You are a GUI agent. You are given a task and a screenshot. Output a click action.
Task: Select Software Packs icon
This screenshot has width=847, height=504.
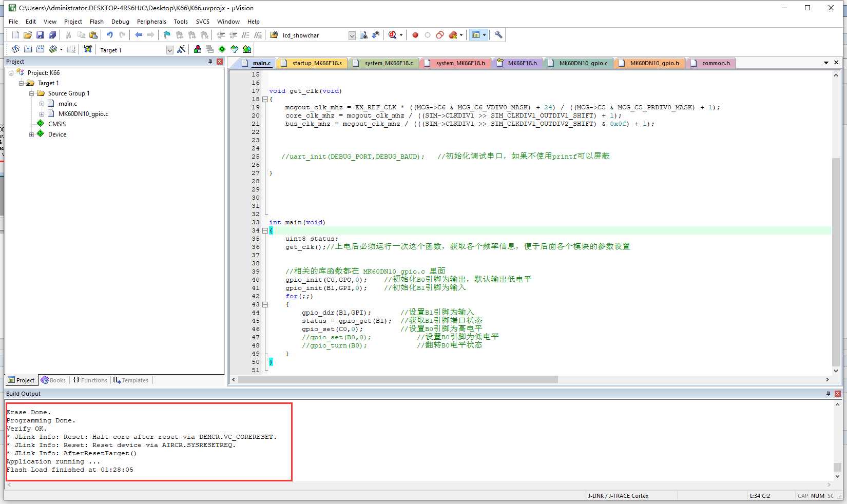tap(235, 49)
